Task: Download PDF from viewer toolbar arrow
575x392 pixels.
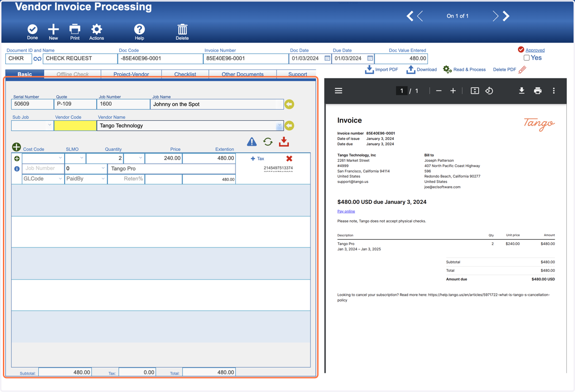Action: [x=521, y=90]
